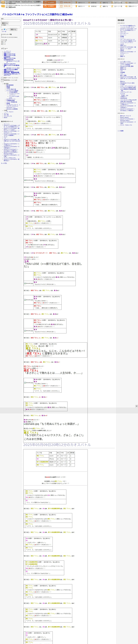Image resolution: width=138 pixels, height=644 pixels.
Task: Open Beatrix Repha link
Action: click(x=124, y=118)
